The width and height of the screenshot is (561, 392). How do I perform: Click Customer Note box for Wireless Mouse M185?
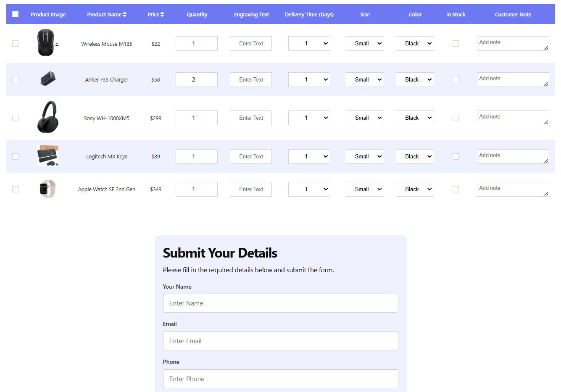coord(513,43)
